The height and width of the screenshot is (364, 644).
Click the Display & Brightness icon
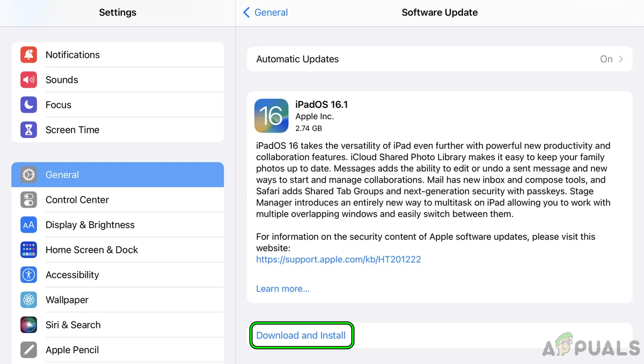coord(28,224)
